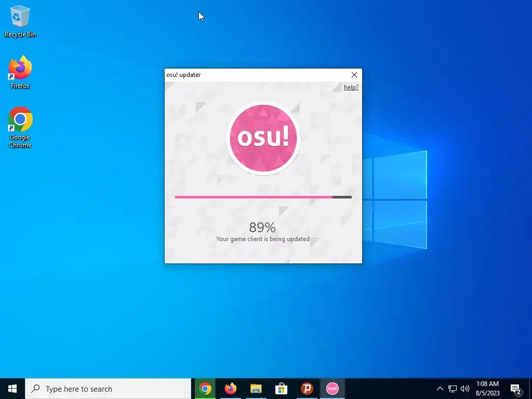Open the clock showing 1:08 AM
532x399 pixels.
487,389
